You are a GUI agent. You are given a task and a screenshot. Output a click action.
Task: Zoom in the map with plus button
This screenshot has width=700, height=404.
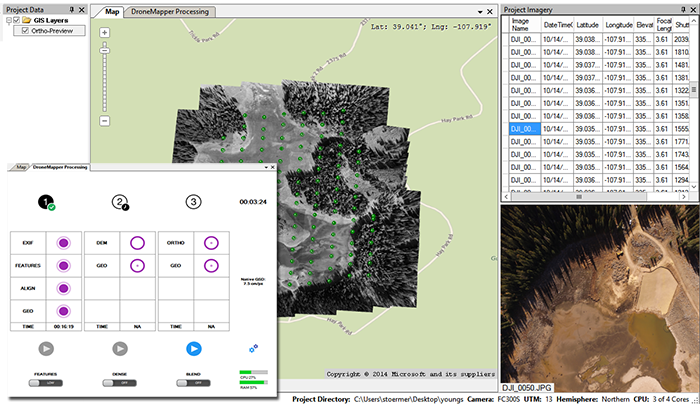click(104, 33)
